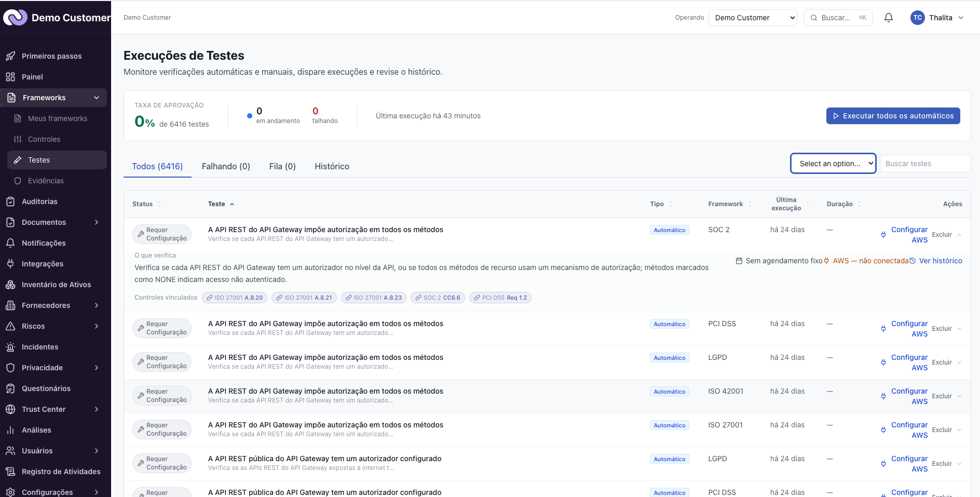Open PCI DSS Req 1.2 linked control

[x=500, y=298]
